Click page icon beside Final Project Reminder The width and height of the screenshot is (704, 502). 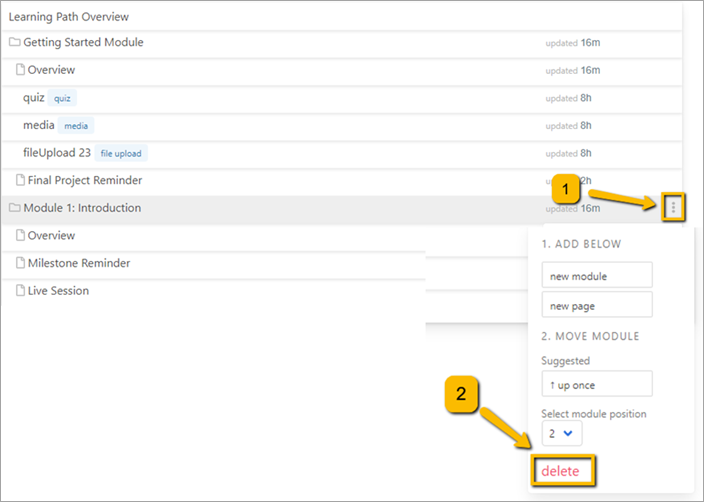[x=20, y=181]
